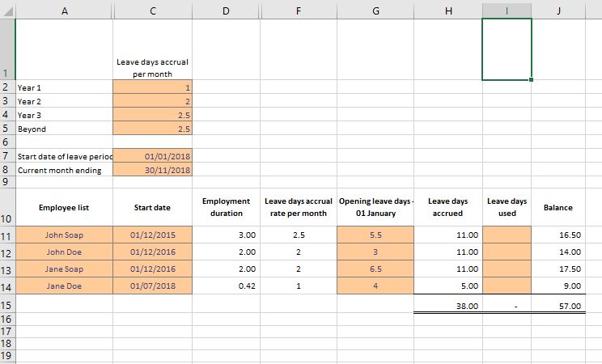This screenshot has width=602, height=364.
Task: Click the column G header
Action: (375, 8)
